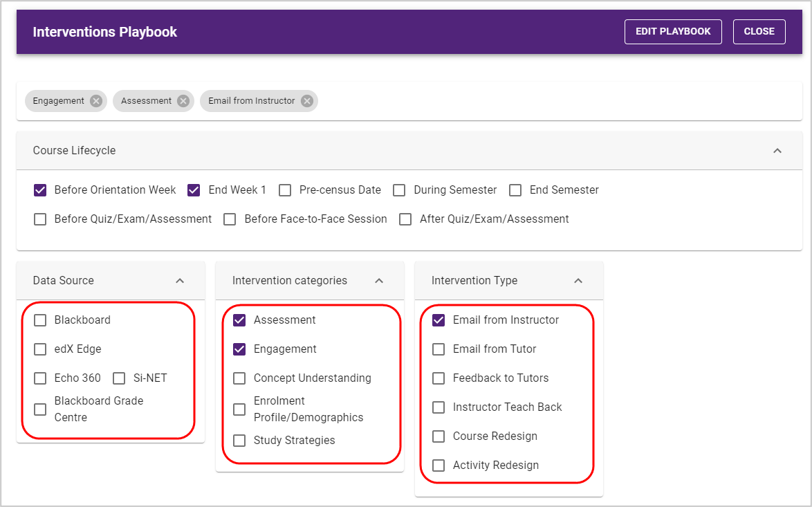Enable the Course Redesign checkbox
Screen dimensions: 812x507
[438, 436]
